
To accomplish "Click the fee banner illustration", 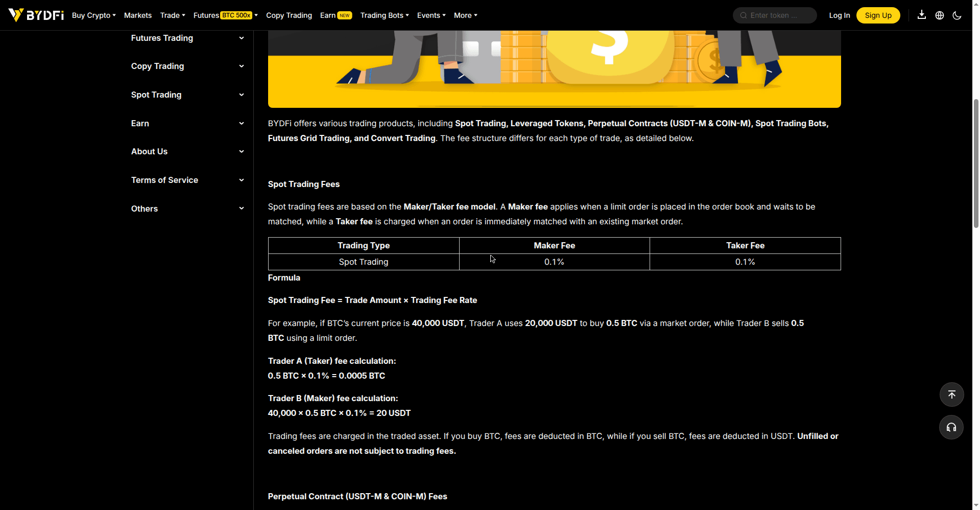I will click(x=555, y=69).
